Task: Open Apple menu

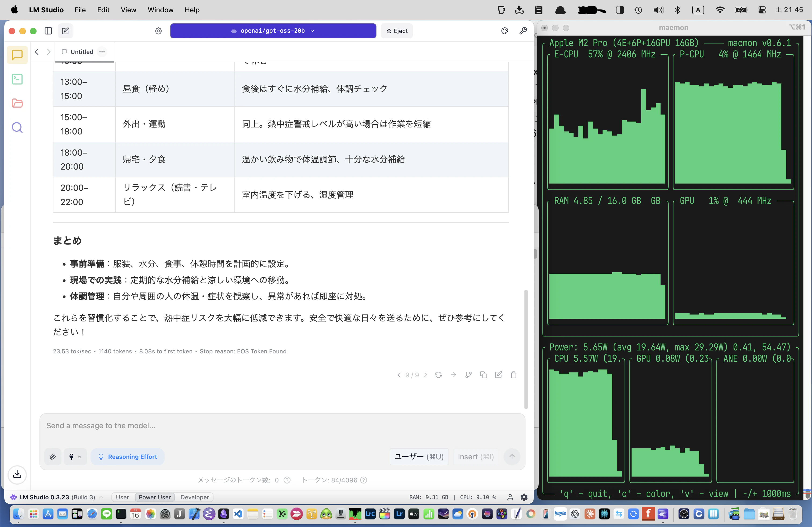Action: 14,10
